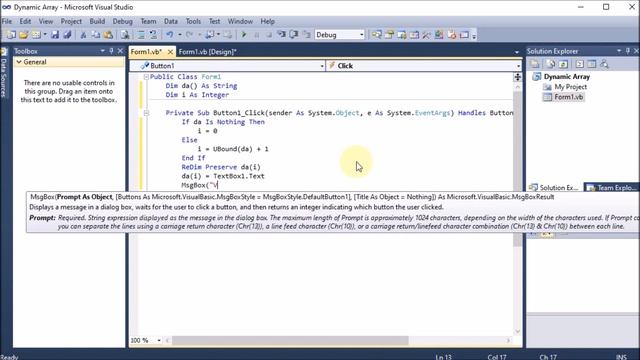Comment out the selected lines
Viewport: 640px width, 360px height.
pyautogui.click(x=141, y=35)
